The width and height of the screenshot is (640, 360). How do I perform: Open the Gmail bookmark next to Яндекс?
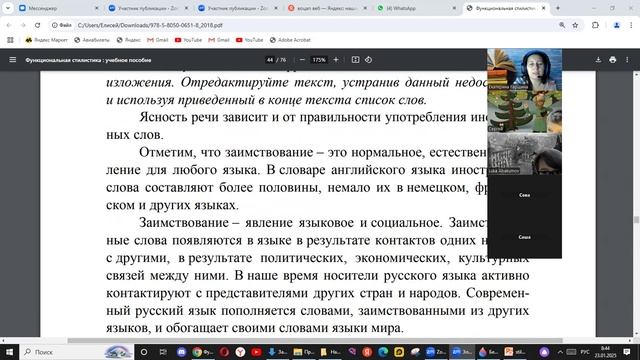[x=158, y=40]
